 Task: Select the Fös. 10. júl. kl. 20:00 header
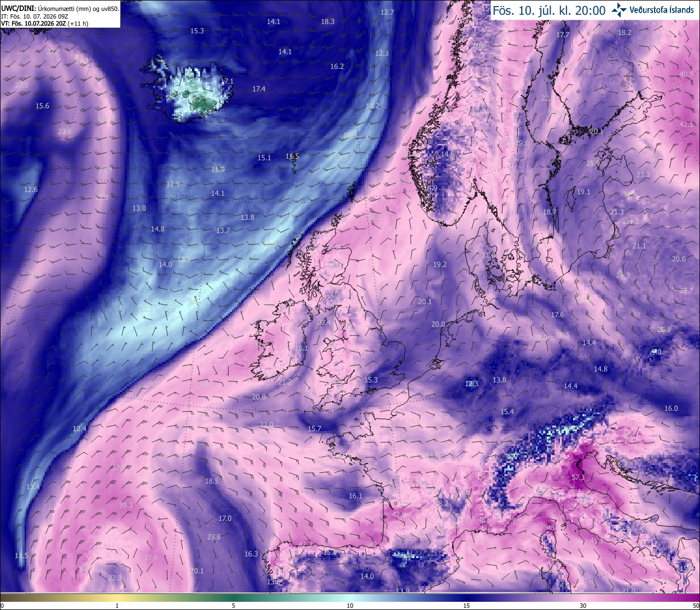pos(549,10)
